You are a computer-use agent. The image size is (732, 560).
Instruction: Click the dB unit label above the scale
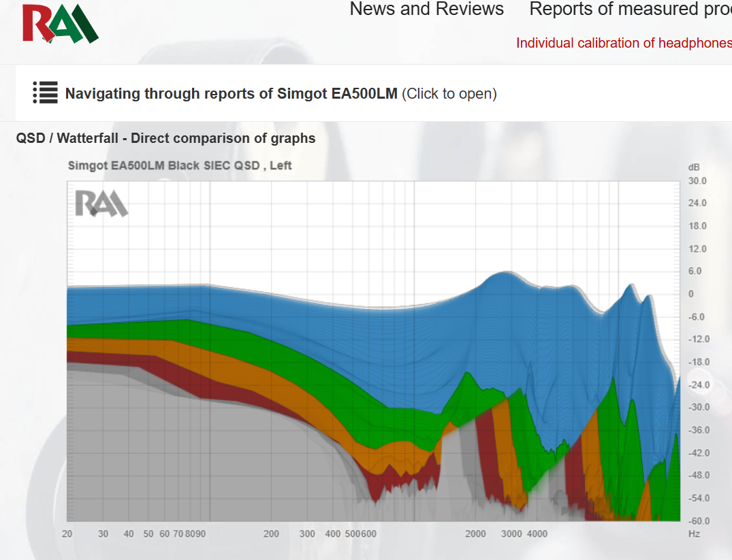coord(694,167)
